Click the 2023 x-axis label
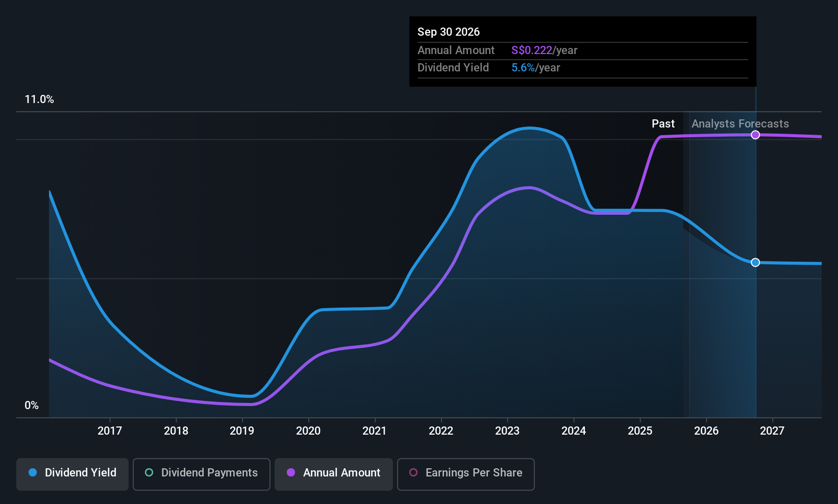This screenshot has width=838, height=504. (507, 431)
